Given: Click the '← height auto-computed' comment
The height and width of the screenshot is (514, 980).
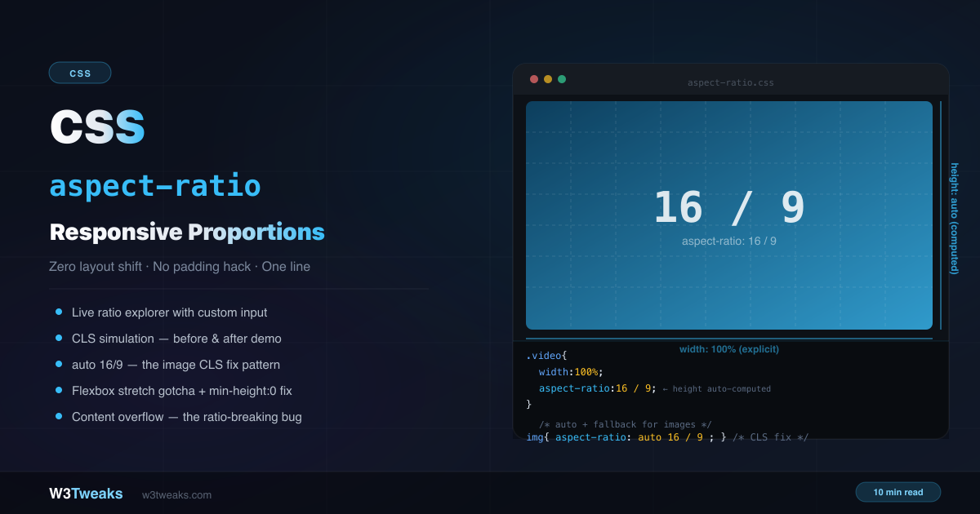Looking at the screenshot, I should coord(716,389).
